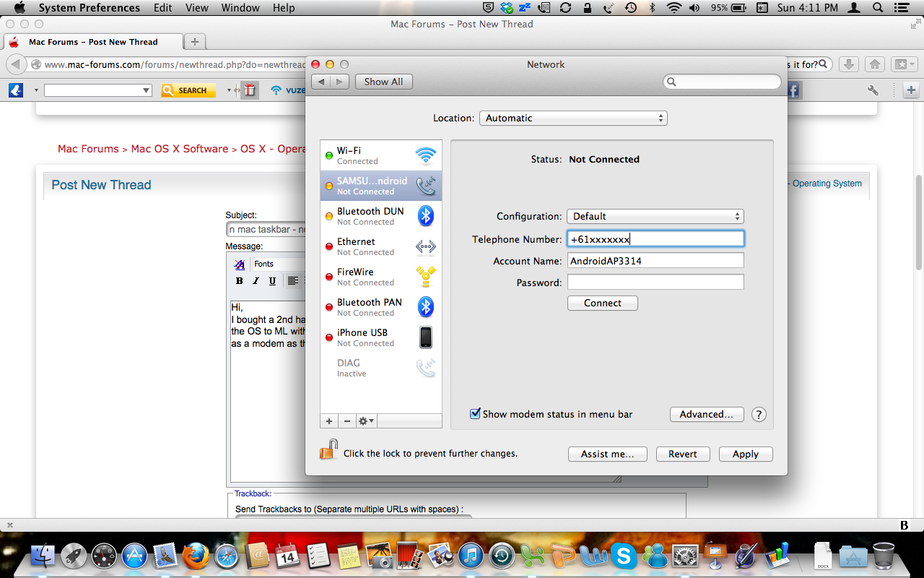Viewport: 924px width, 578px height.
Task: Click the Dropbox menu bar icon
Action: tap(506, 8)
